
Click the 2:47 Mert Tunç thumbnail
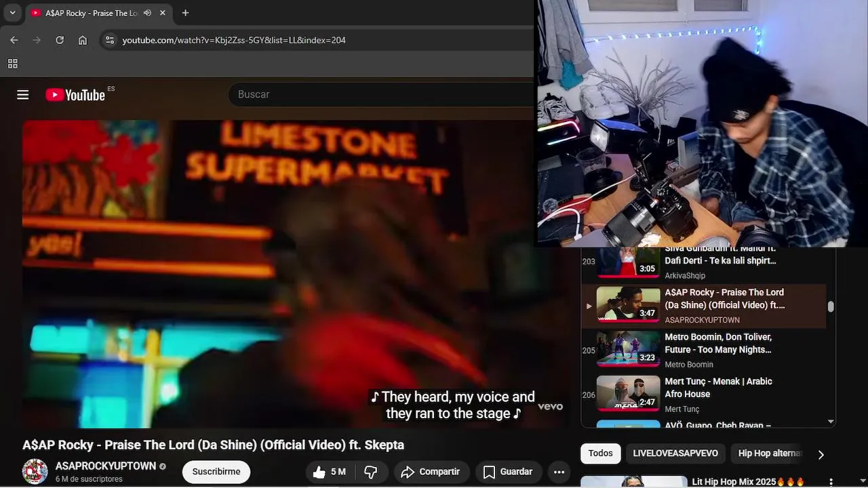pos(628,393)
